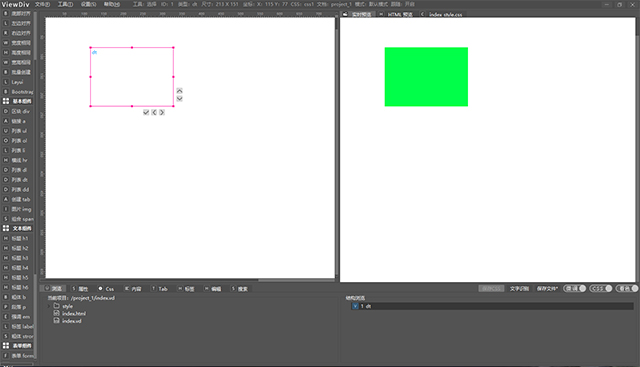
Task: Toggle the checkbox beside '1 dt' structure item
Action: tap(355, 306)
